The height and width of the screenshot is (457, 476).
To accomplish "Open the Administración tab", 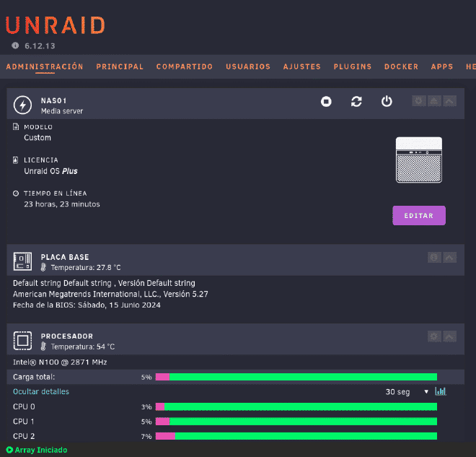I will click(x=45, y=66).
